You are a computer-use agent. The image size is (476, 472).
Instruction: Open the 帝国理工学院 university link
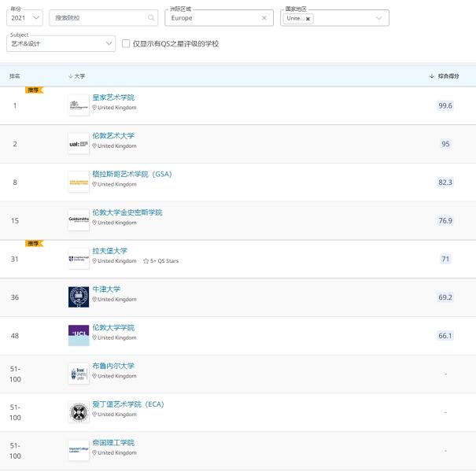click(113, 443)
